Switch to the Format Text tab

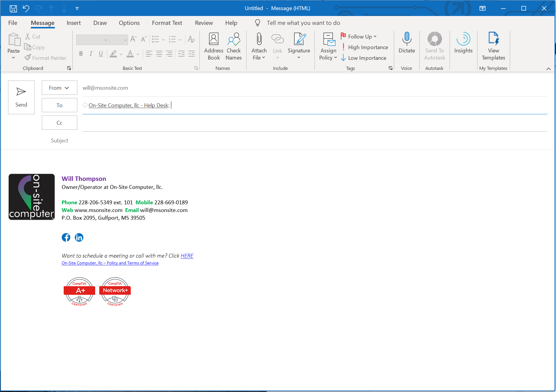(x=167, y=23)
